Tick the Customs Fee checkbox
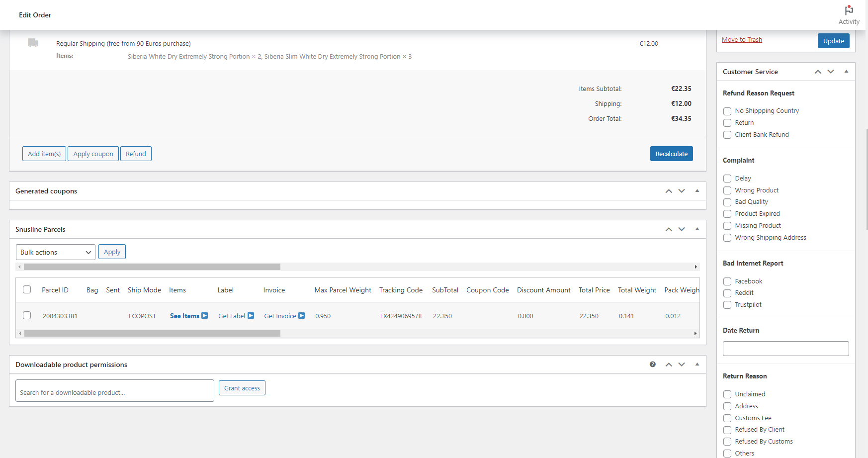The height and width of the screenshot is (458, 868). tap(727, 418)
